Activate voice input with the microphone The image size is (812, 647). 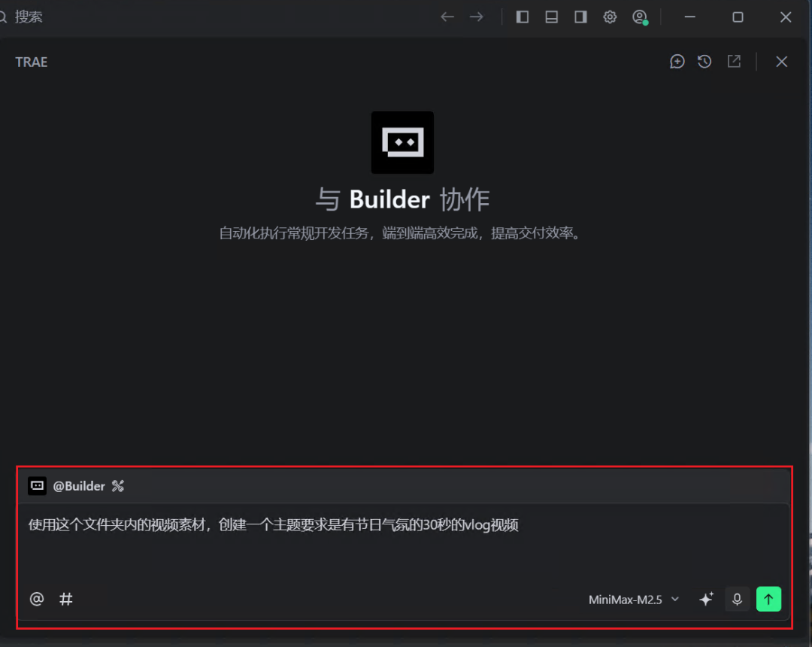click(x=737, y=599)
